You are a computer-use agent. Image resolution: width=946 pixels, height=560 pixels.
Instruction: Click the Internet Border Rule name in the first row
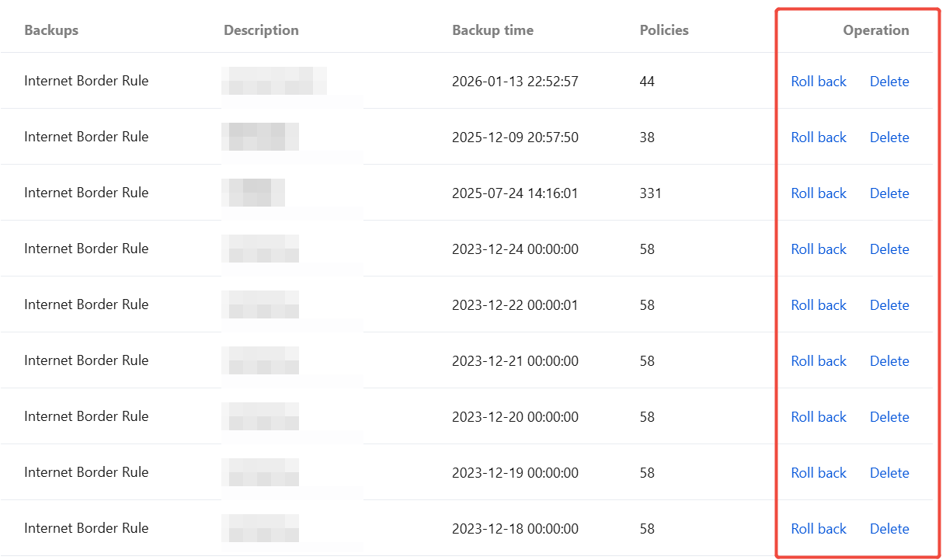(86, 81)
